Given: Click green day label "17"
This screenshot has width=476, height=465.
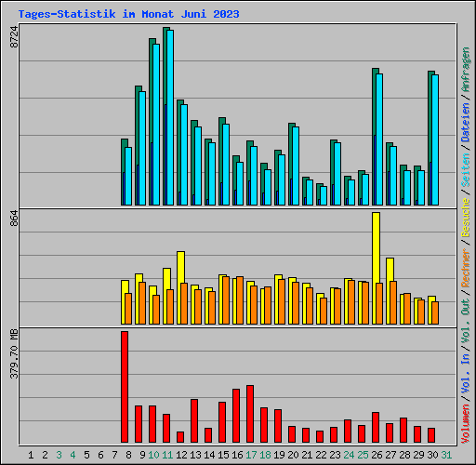Looking at the screenshot, I should pos(251,455).
